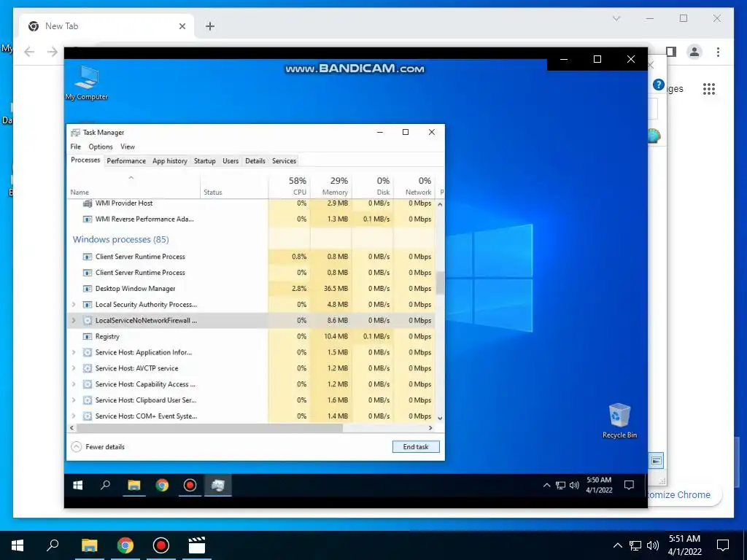Screen dimensions: 747x560
Task: Open new tab with plus button
Action: pos(210,26)
